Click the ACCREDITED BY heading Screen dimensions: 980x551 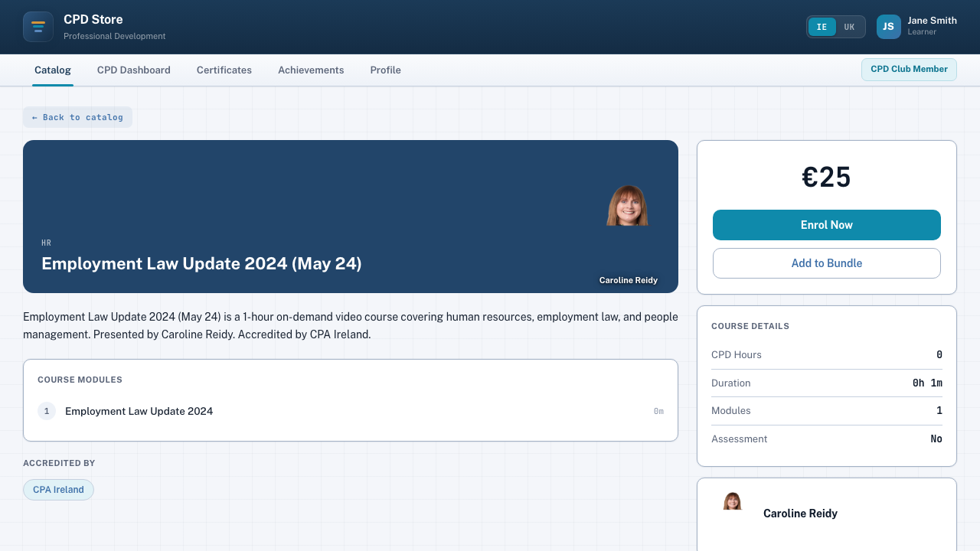tap(59, 463)
